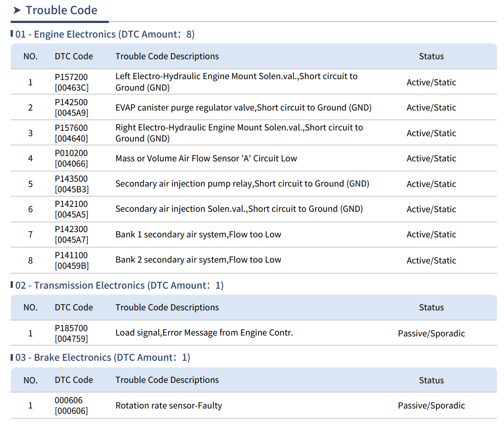Click the Rotation rate sensor-Faulty description
Screen dimensions: 504x439
click(x=168, y=405)
